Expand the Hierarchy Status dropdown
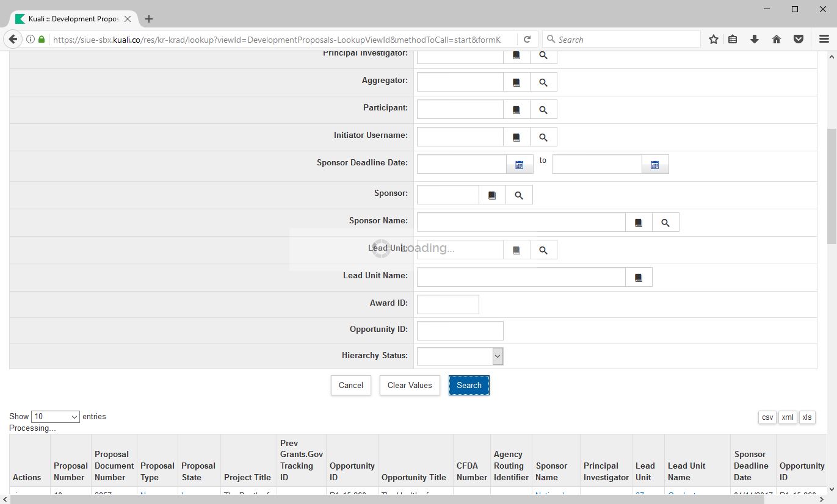The height and width of the screenshot is (504, 837). tap(498, 356)
